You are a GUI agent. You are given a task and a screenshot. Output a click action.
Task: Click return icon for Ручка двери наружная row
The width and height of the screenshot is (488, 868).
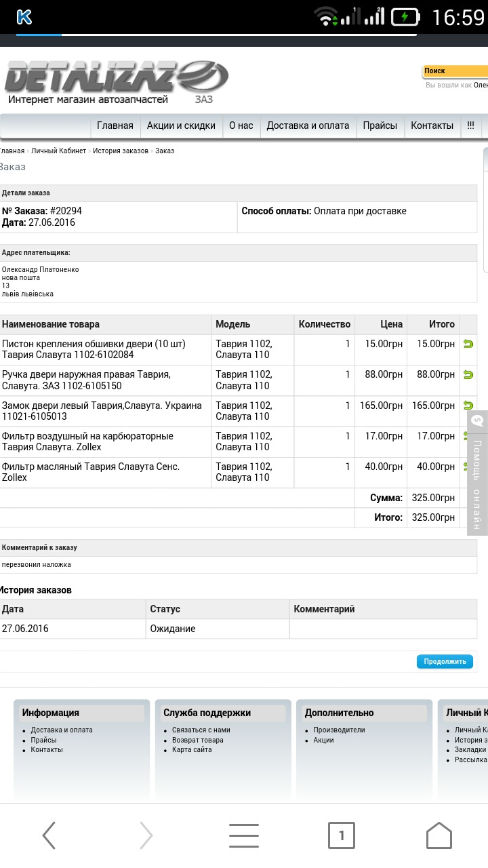pos(468,374)
